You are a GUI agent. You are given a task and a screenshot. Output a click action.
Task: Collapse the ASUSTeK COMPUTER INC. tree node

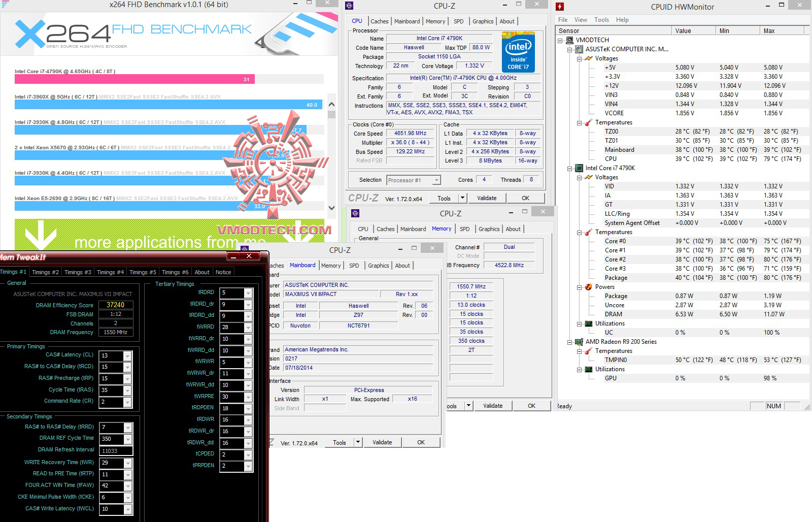pos(569,49)
